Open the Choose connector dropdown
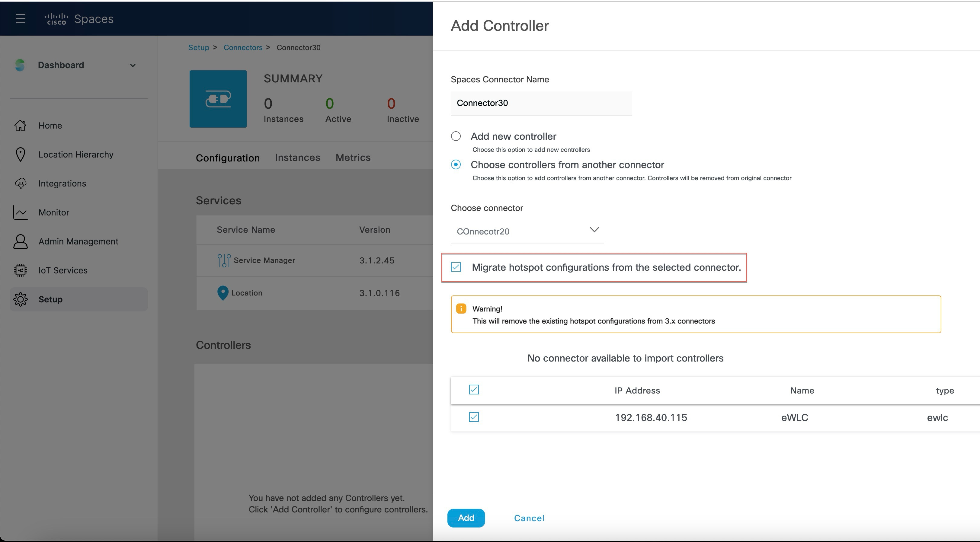 527,231
